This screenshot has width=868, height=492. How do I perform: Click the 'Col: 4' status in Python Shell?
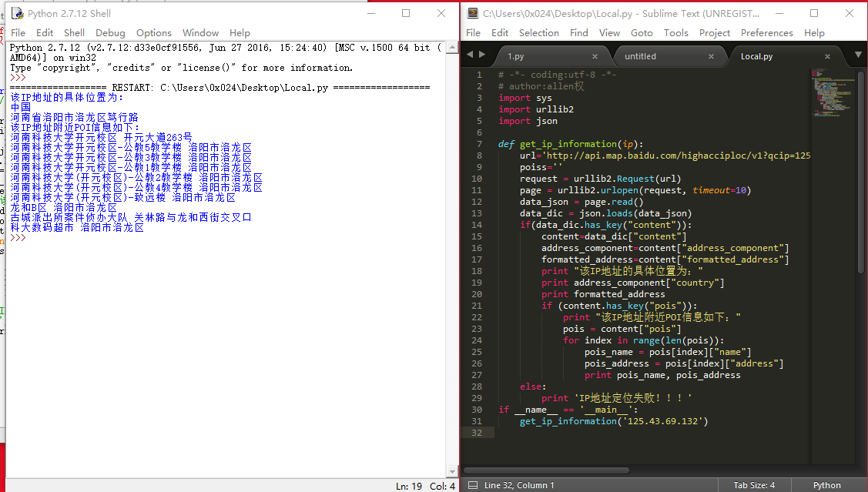442,486
